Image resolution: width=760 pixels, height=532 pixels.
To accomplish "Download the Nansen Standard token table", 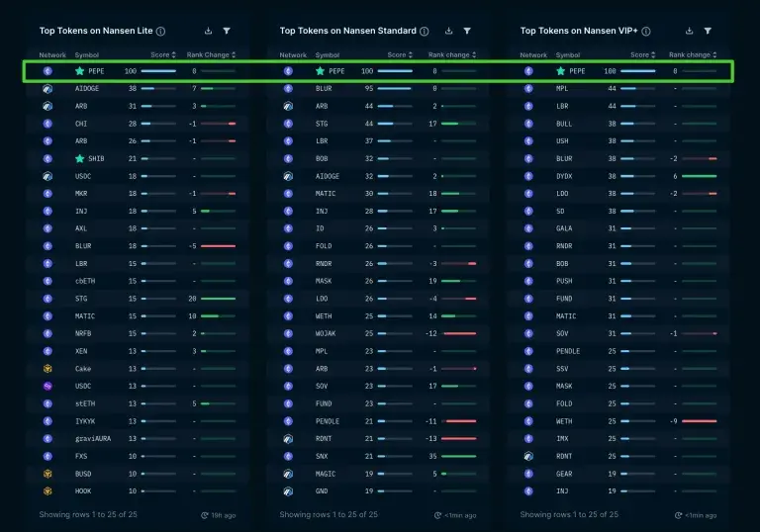I will point(449,31).
